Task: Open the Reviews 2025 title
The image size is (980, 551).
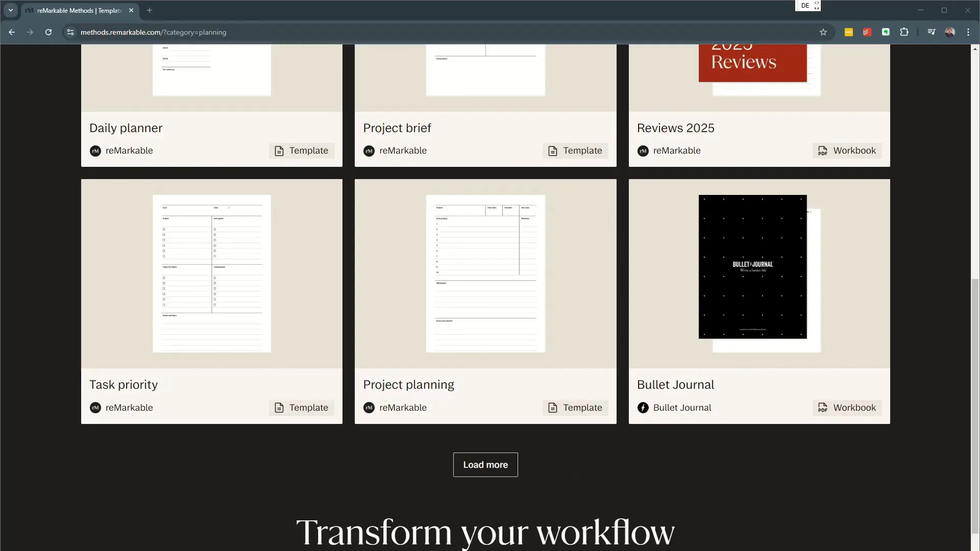Action: pyautogui.click(x=676, y=128)
